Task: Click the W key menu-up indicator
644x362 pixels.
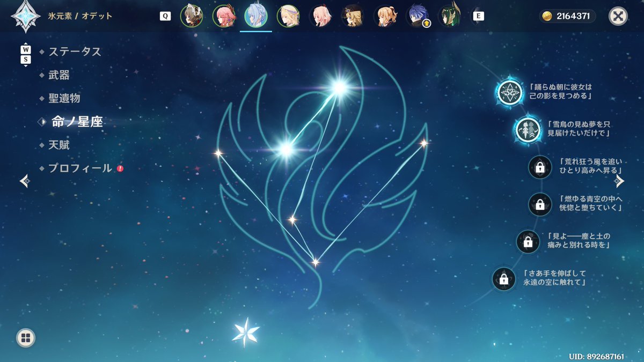Action: point(26,49)
